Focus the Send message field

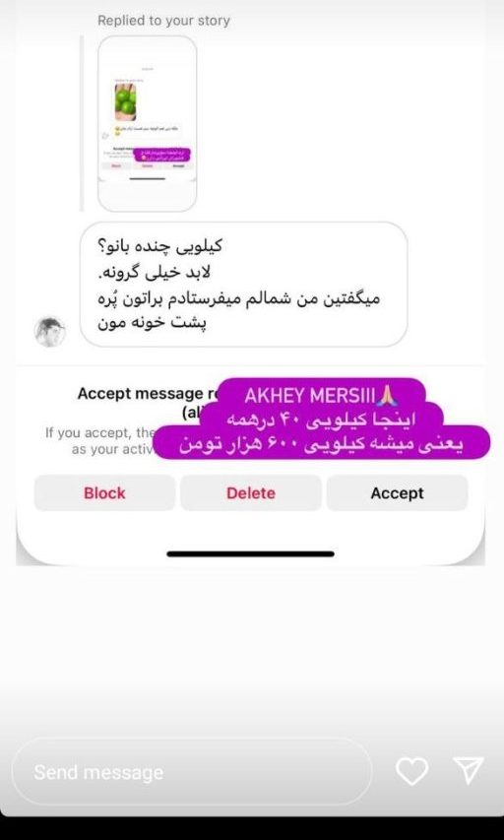click(x=192, y=772)
